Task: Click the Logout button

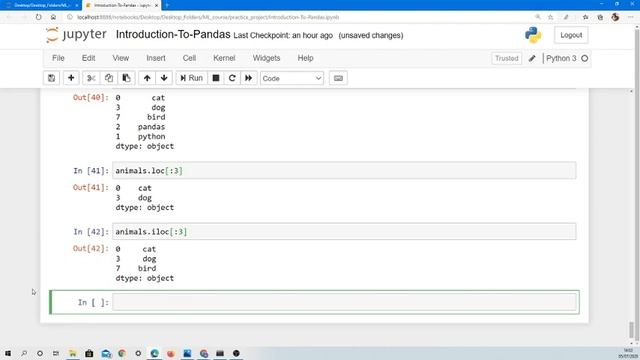Action: [571, 35]
